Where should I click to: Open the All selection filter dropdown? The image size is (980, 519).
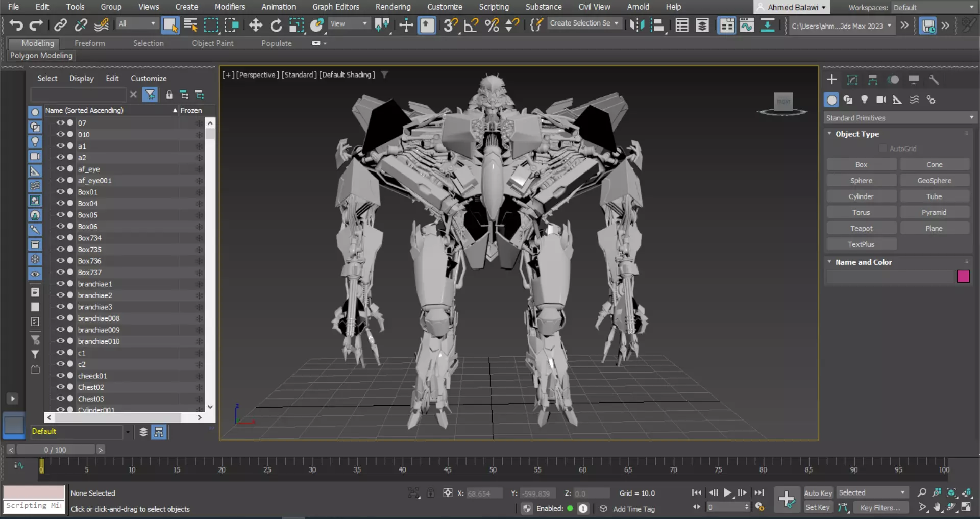[136, 24]
